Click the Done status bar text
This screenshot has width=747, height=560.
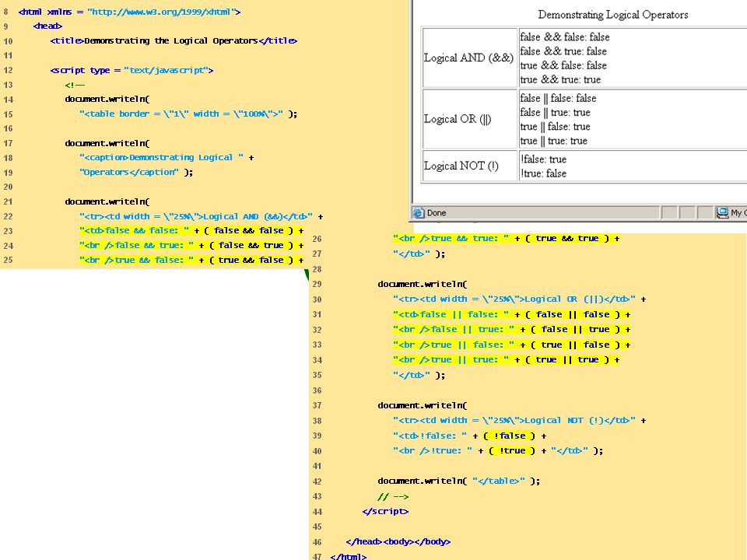437,213
